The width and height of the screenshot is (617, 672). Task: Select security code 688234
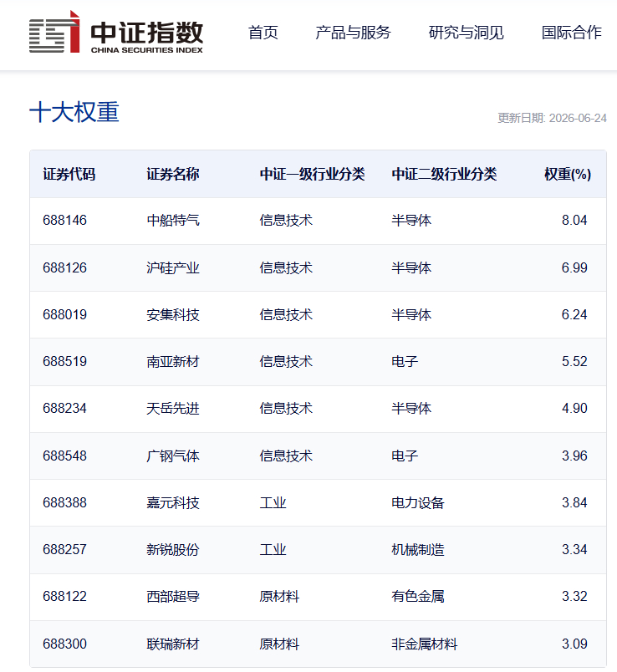[64, 408]
